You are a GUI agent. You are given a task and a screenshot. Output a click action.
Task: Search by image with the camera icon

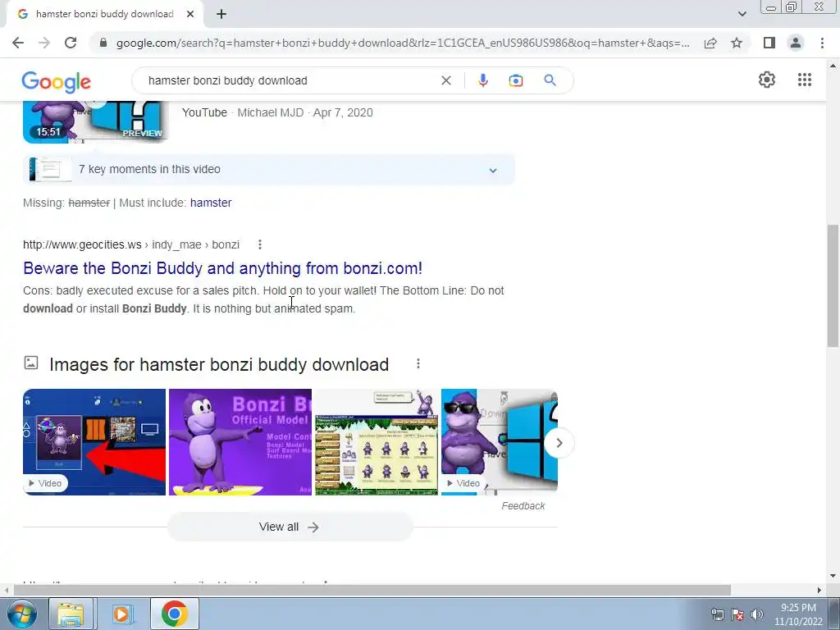(515, 80)
